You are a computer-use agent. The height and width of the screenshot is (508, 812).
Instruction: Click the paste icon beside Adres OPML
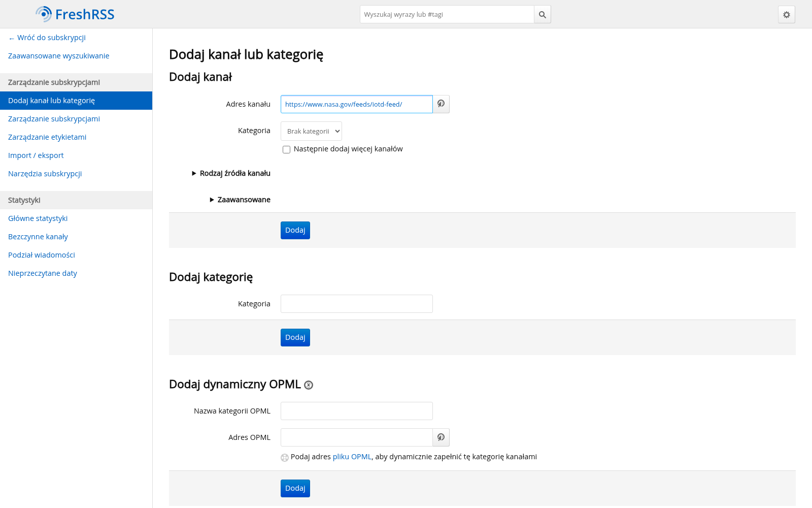click(x=441, y=437)
